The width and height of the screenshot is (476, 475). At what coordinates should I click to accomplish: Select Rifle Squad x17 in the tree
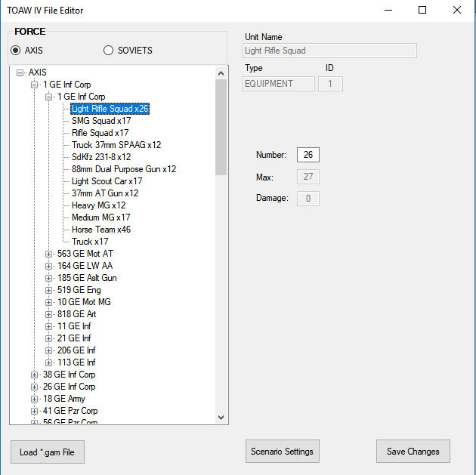point(100,133)
